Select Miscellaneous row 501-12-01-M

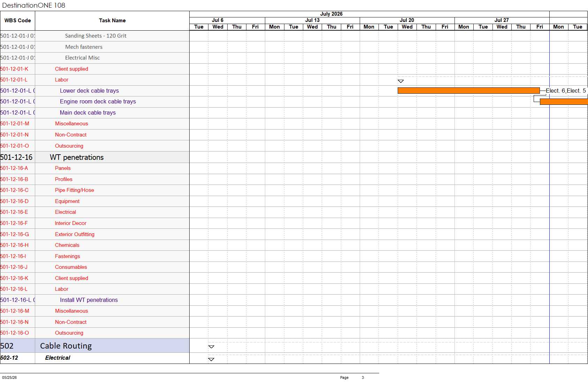click(x=71, y=124)
